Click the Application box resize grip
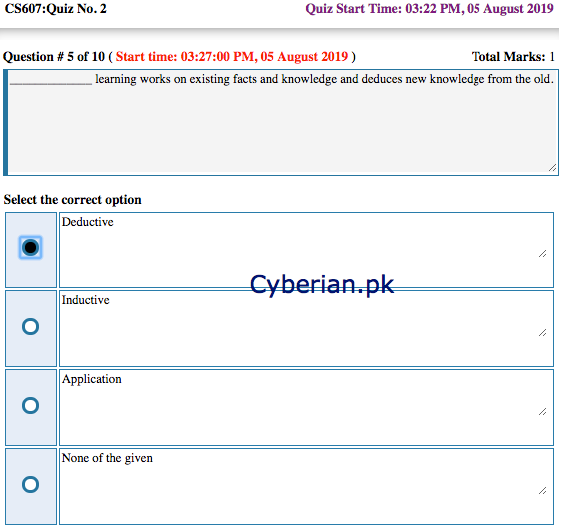This screenshot has height=529, width=561. 542,412
